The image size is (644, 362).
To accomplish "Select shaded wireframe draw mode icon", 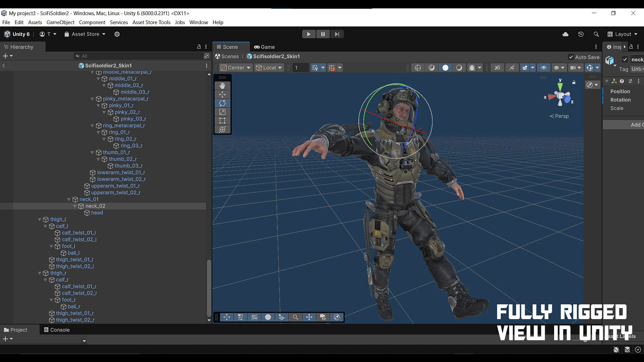I will point(431,68).
